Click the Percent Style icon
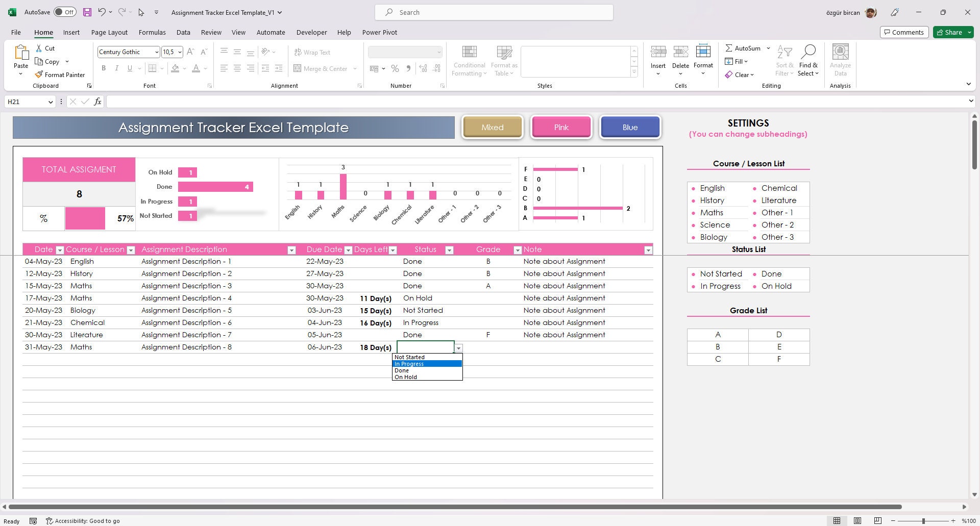 [x=395, y=68]
